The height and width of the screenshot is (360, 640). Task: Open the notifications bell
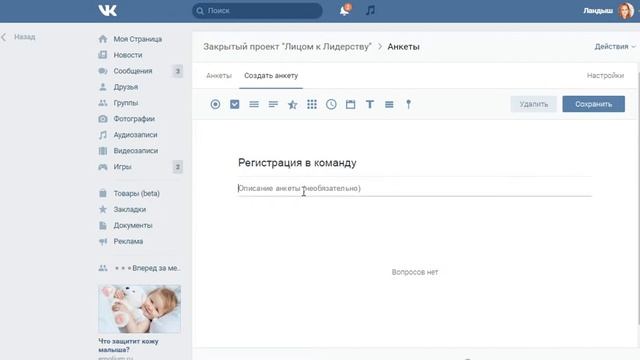[344, 10]
